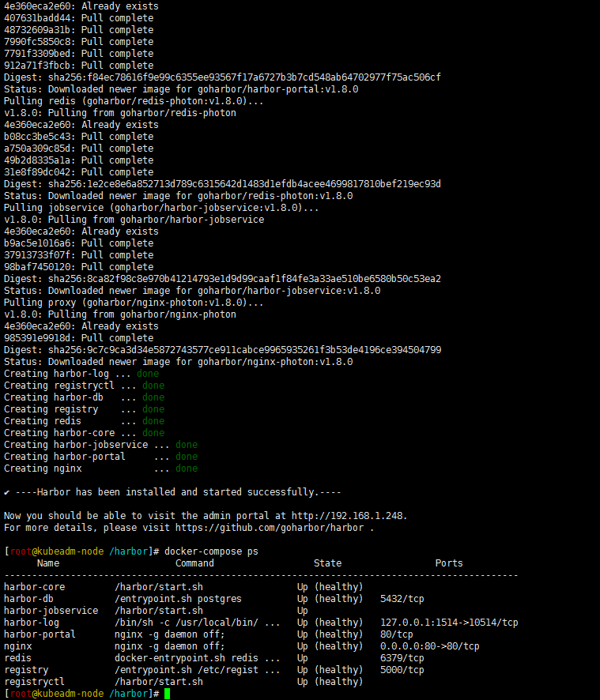600x700 pixels.
Task: Click the 'State' column header
Action: click(x=327, y=563)
